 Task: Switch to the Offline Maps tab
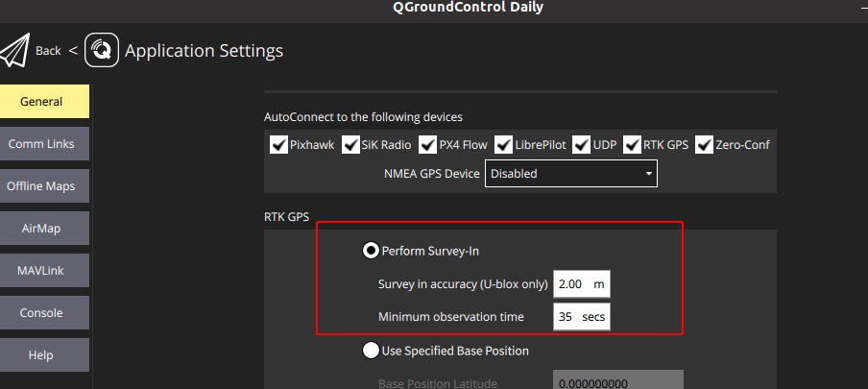pyautogui.click(x=44, y=186)
